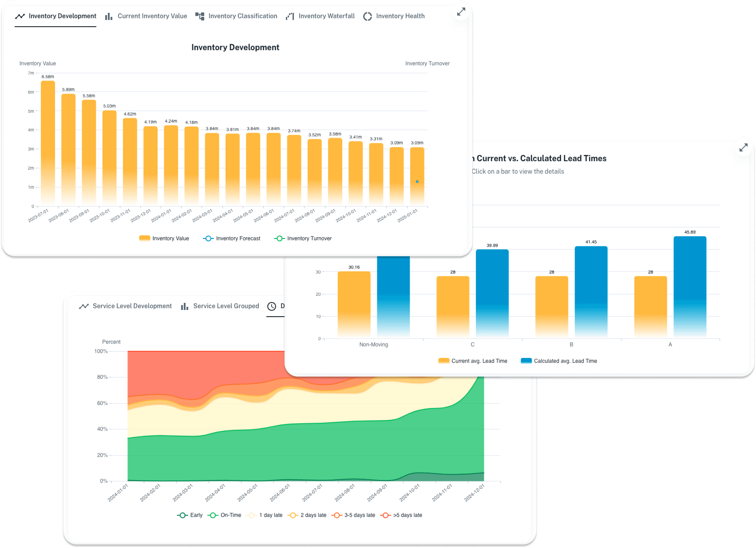Click the Current Inventory Value bar icon
756x548 pixels.
109,16
